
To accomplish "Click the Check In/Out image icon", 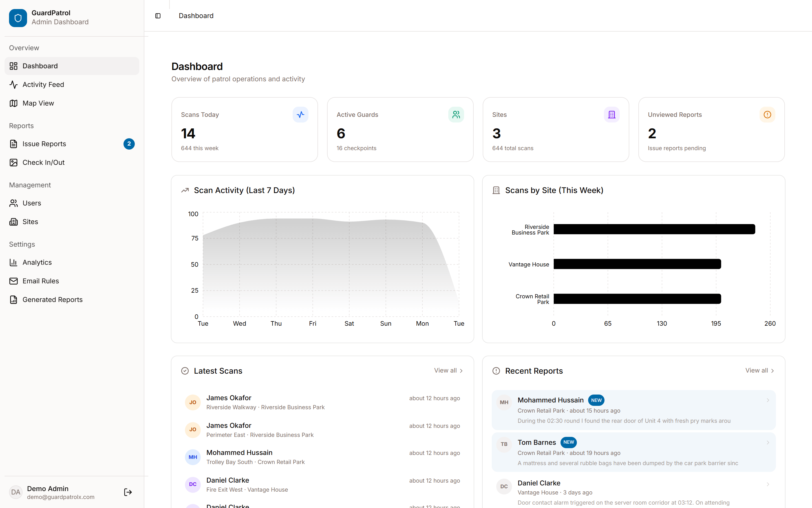I will [x=14, y=163].
